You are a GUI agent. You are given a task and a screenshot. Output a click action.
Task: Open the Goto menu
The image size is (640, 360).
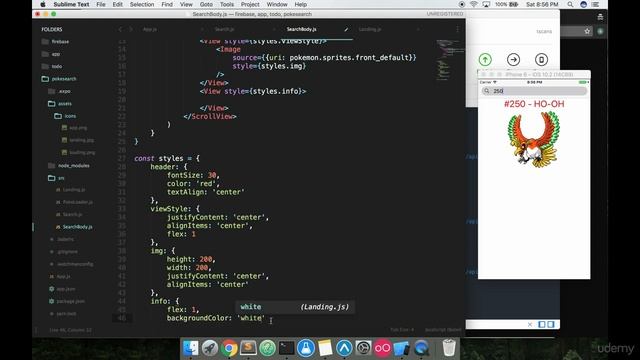coord(206,4)
